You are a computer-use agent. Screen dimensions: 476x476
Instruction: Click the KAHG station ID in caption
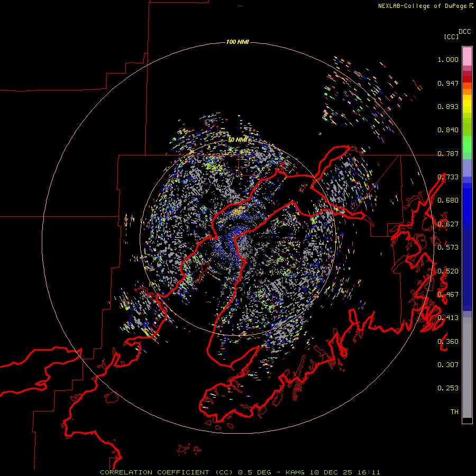click(295, 472)
